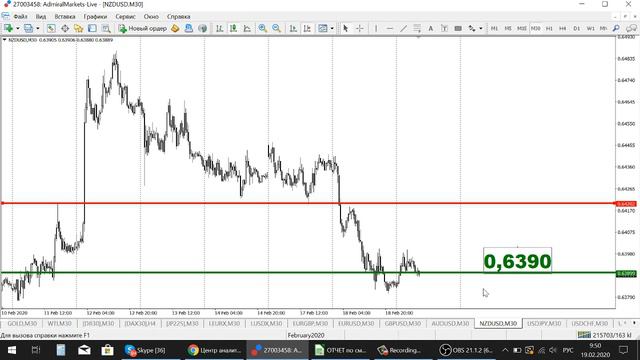Switch to GBPUSD,M30 chart tab
Viewport: 640px width, 360px height.
[x=402, y=323]
